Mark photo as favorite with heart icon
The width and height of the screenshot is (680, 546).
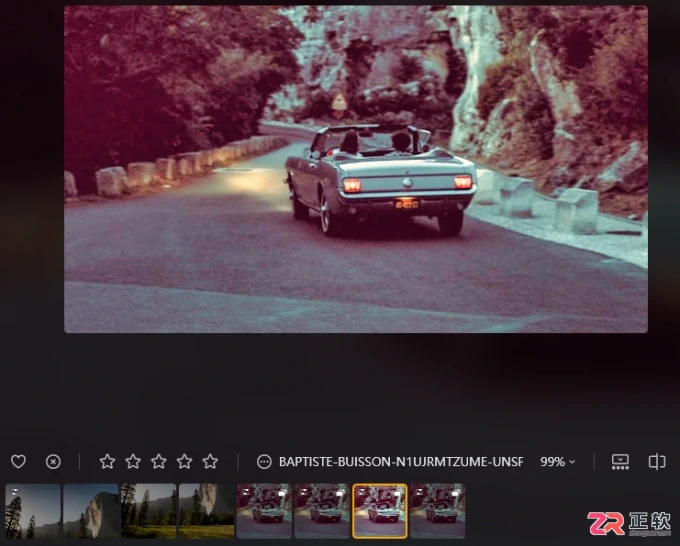(18, 461)
